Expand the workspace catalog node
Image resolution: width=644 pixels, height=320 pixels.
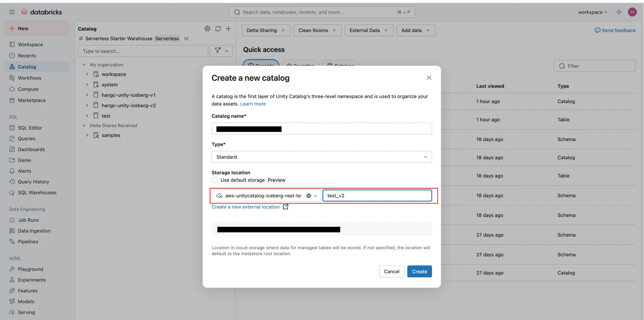click(87, 74)
